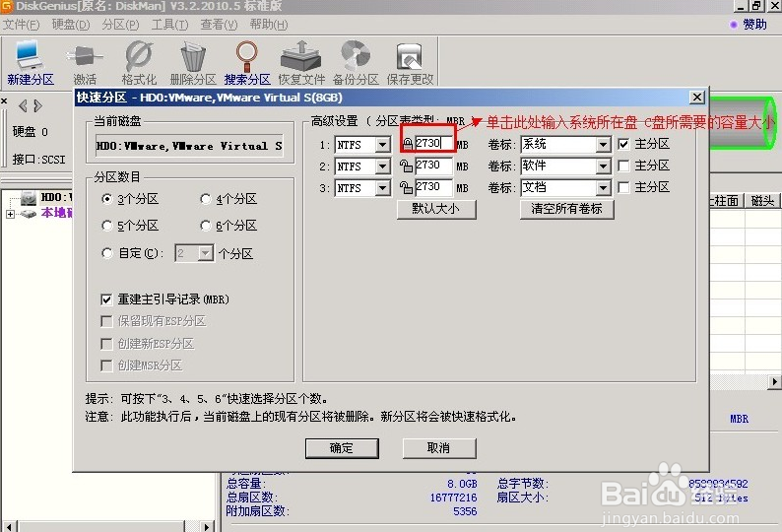Select 5个分区 radio button
Image resolution: width=782 pixels, height=532 pixels.
tap(106, 226)
